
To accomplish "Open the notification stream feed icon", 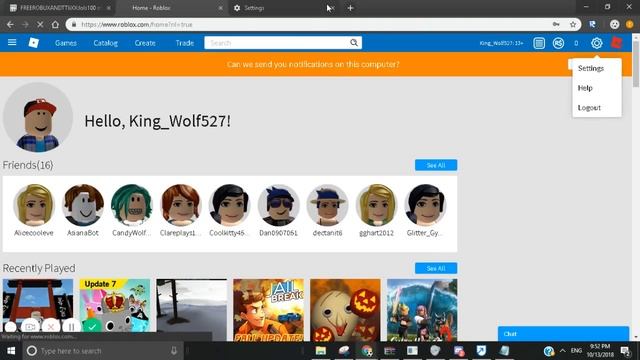I will click(x=539, y=43).
